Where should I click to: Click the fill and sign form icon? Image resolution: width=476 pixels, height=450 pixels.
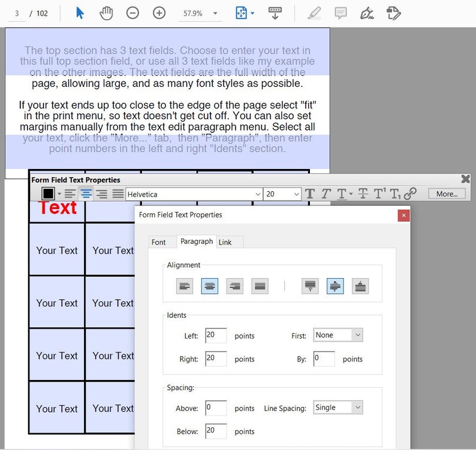tap(393, 13)
